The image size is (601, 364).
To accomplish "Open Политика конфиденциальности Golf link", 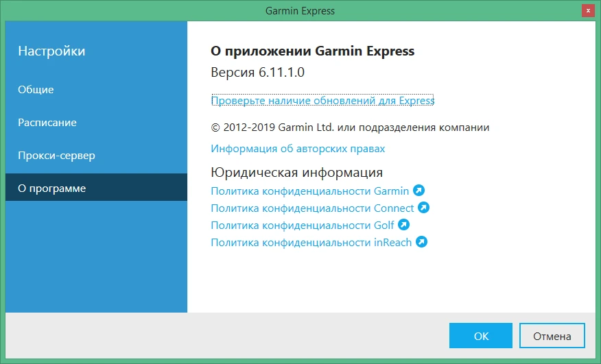I will point(303,226).
